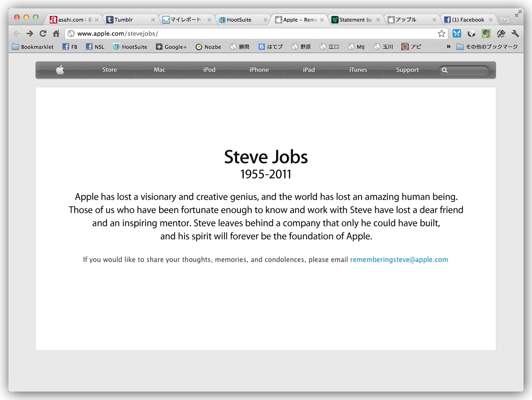Expand the hidden bookmarks overflow chevron
Viewport: 532px width, 400px height.
coord(448,46)
